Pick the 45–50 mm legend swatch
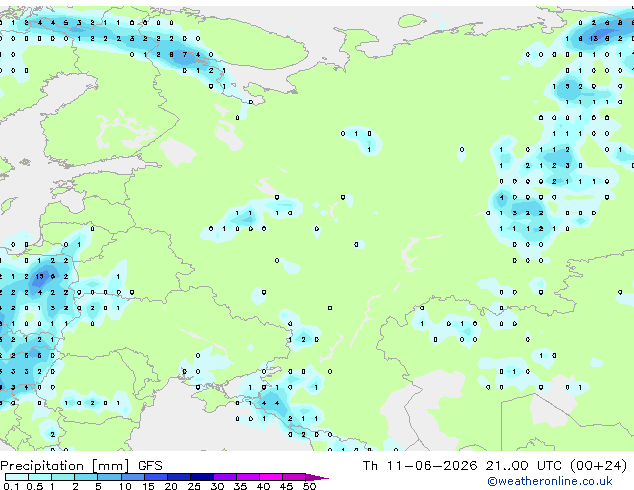 click(x=294, y=477)
